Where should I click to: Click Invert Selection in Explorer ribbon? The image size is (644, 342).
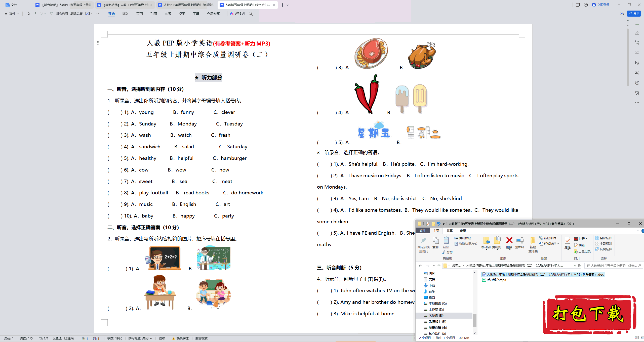pos(604,249)
